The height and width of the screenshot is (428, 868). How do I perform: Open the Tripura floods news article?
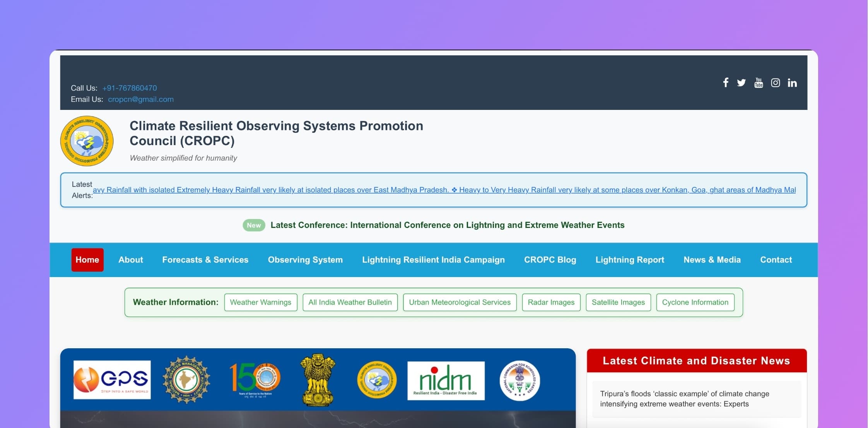684,399
